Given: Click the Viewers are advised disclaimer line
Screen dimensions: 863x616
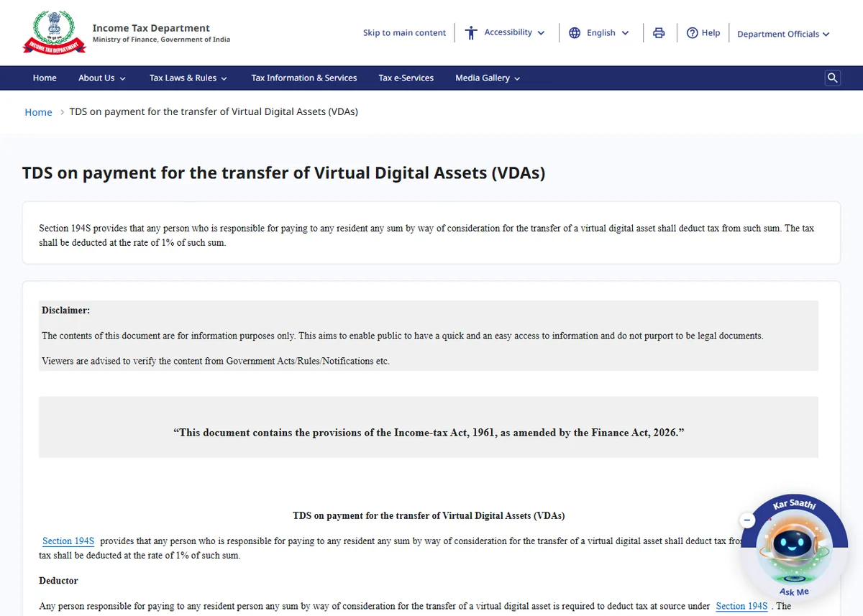Looking at the screenshot, I should pyautogui.click(x=216, y=361).
